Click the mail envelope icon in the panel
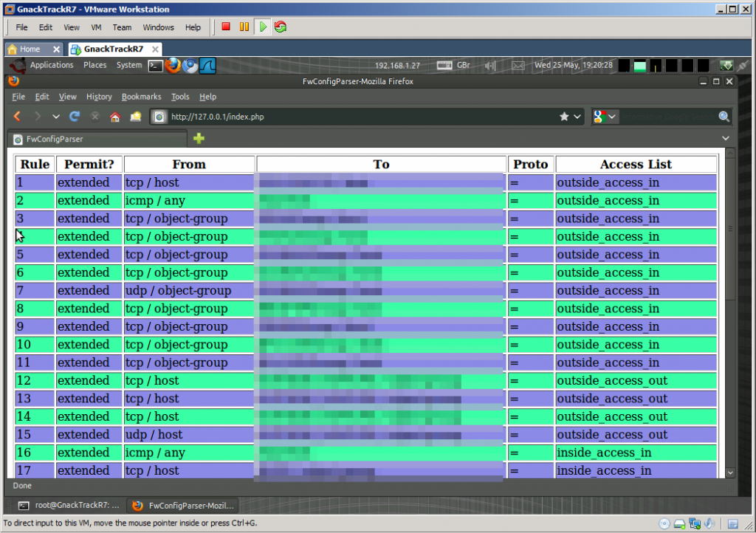 (x=518, y=66)
